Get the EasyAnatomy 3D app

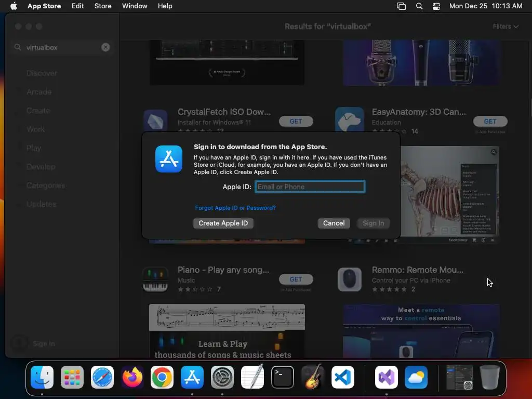[x=490, y=121]
